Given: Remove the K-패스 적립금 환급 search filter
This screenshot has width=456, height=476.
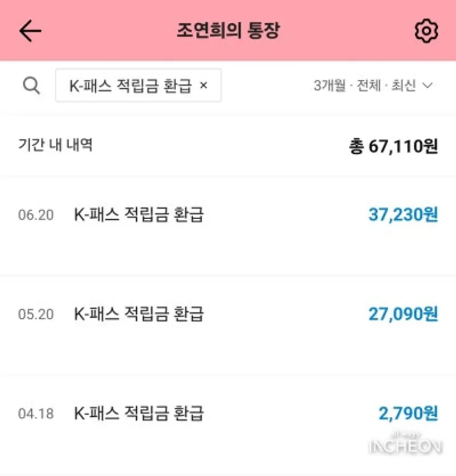Looking at the screenshot, I should click(x=203, y=85).
